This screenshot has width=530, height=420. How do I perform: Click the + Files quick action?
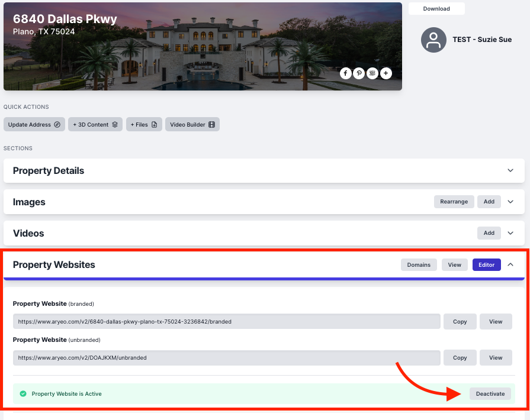point(144,125)
